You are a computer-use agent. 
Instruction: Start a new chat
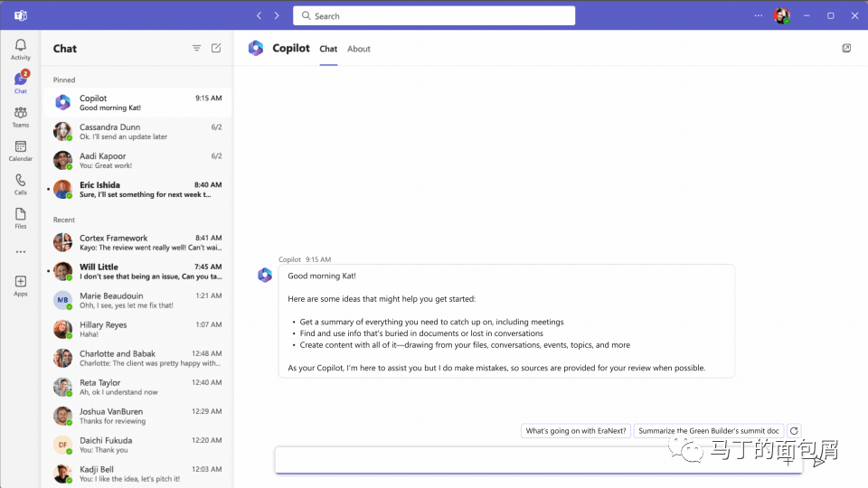pyautogui.click(x=216, y=48)
